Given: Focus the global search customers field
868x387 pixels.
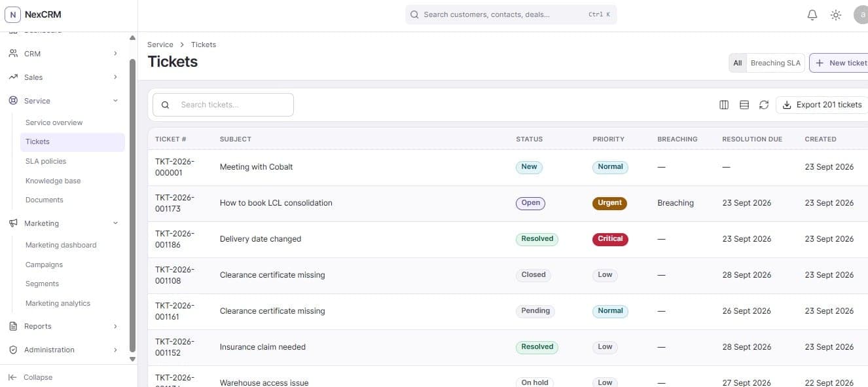Looking at the screenshot, I should [x=511, y=14].
